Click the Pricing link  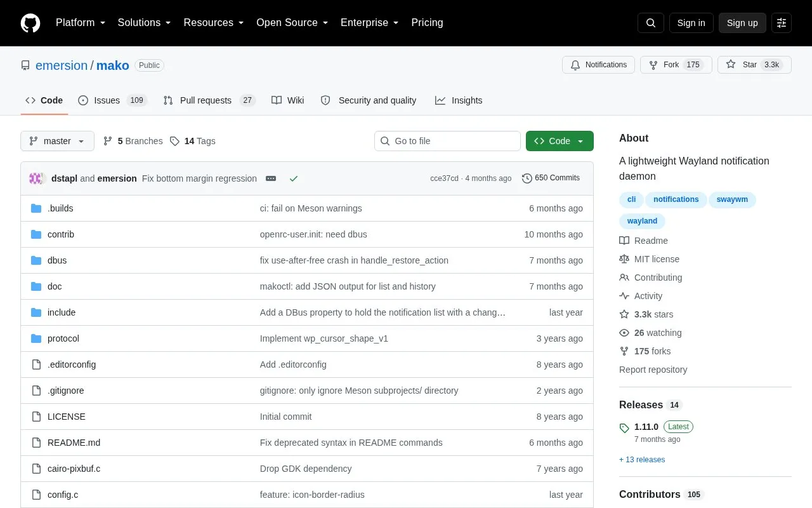point(427,23)
